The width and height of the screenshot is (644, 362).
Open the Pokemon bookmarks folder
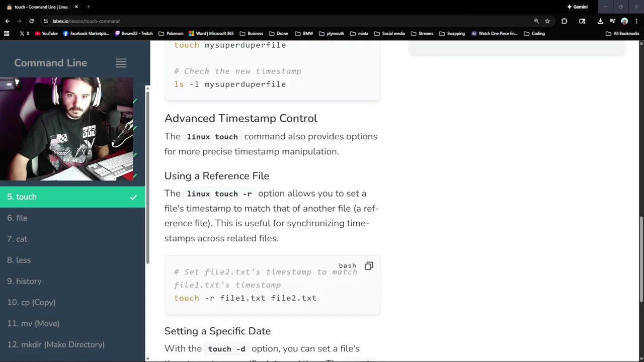pyautogui.click(x=171, y=34)
